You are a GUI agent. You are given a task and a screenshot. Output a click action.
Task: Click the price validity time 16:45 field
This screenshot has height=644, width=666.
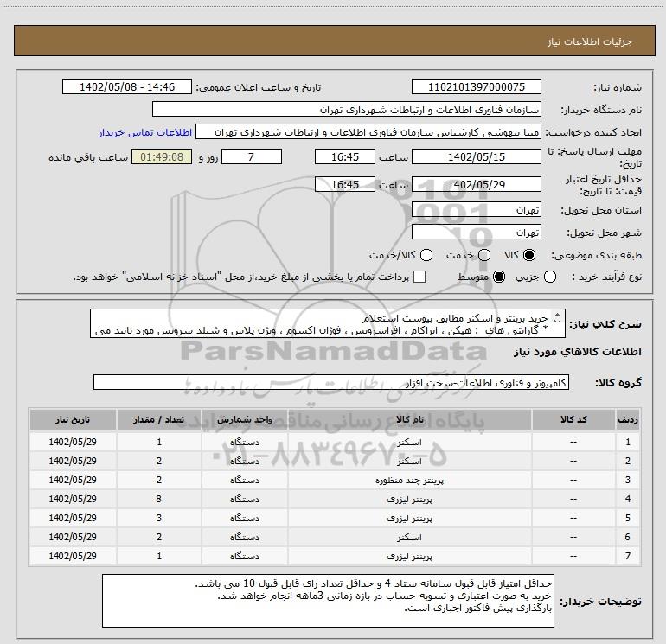click(345, 185)
